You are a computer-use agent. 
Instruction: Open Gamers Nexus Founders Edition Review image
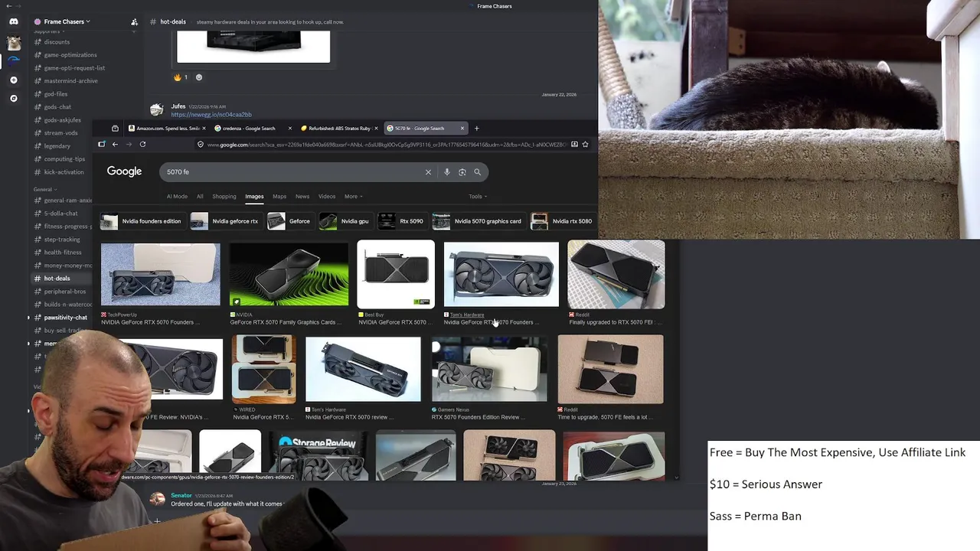click(489, 370)
